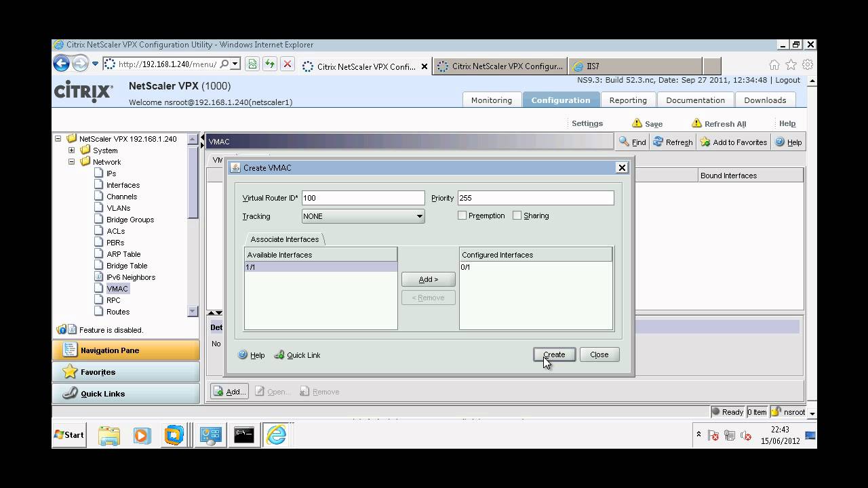Click the Quick Link icon in dialog
The image size is (868, 488).
pos(279,354)
